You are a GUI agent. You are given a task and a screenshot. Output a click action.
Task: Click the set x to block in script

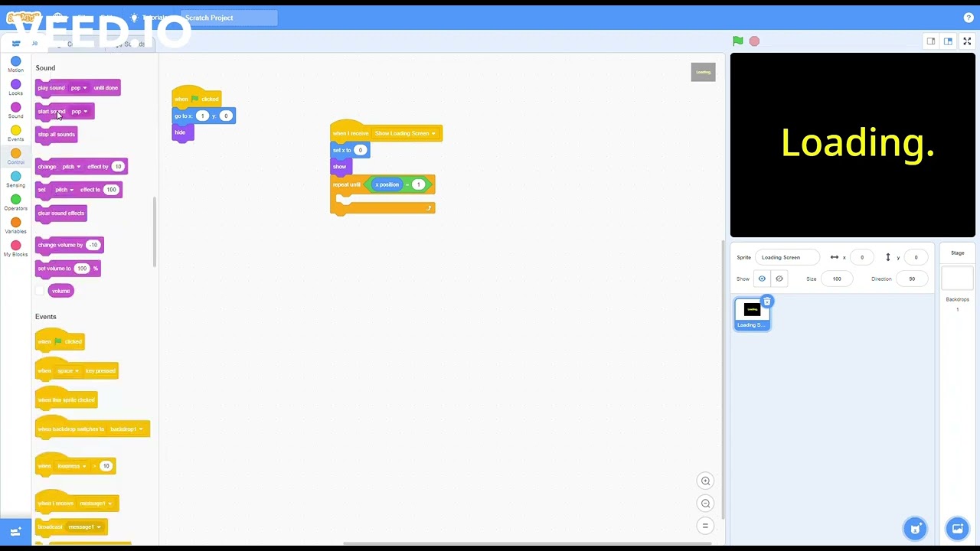341,150
